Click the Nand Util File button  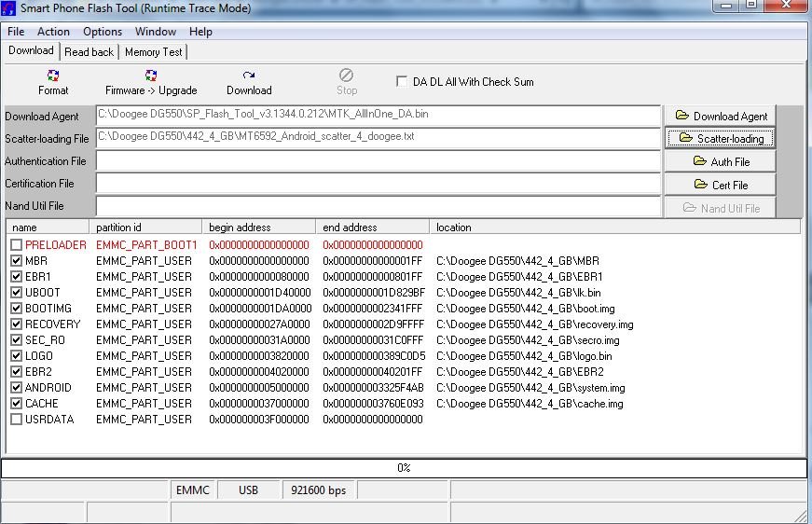(721, 208)
